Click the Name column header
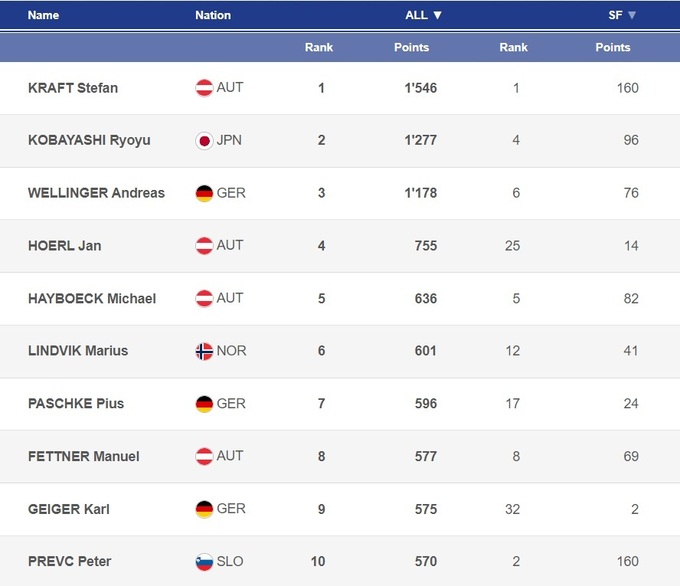680x586 pixels. 43,15
